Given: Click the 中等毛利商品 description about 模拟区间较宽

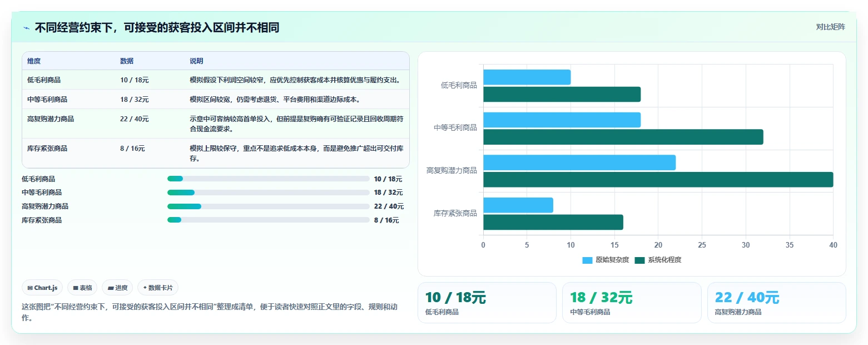Looking at the screenshot, I should point(275,100).
